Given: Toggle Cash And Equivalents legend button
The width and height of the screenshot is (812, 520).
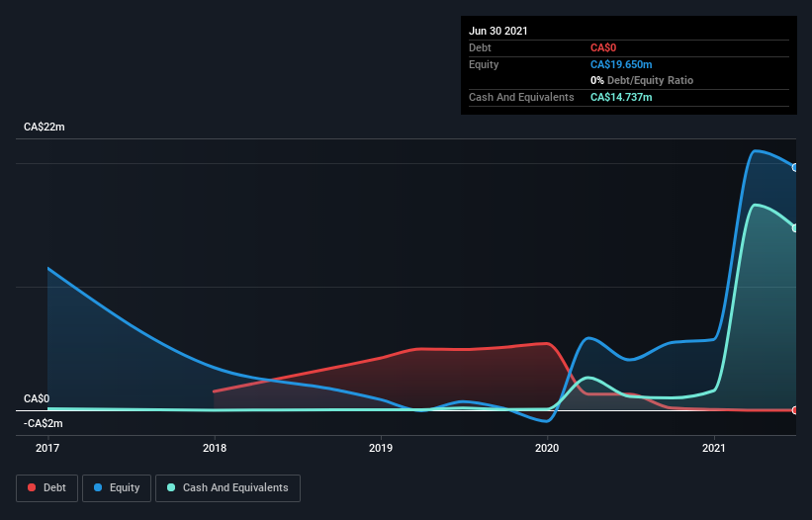Looking at the screenshot, I should (x=227, y=488).
